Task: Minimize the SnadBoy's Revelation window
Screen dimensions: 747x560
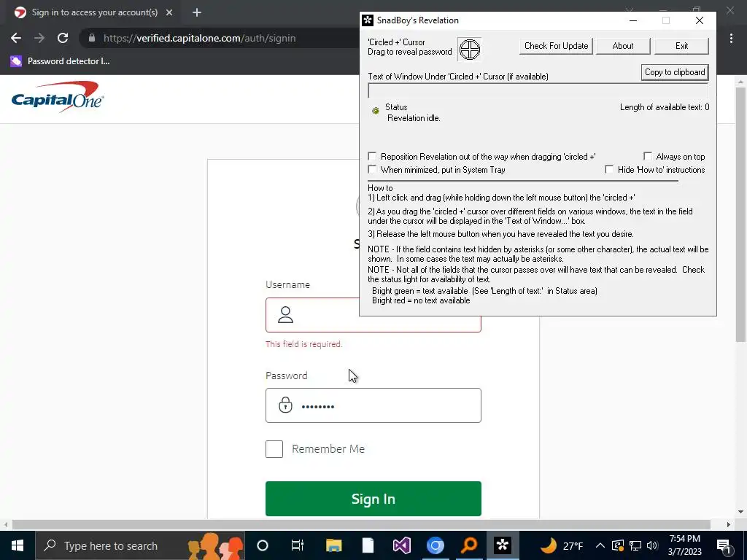Action: click(633, 20)
